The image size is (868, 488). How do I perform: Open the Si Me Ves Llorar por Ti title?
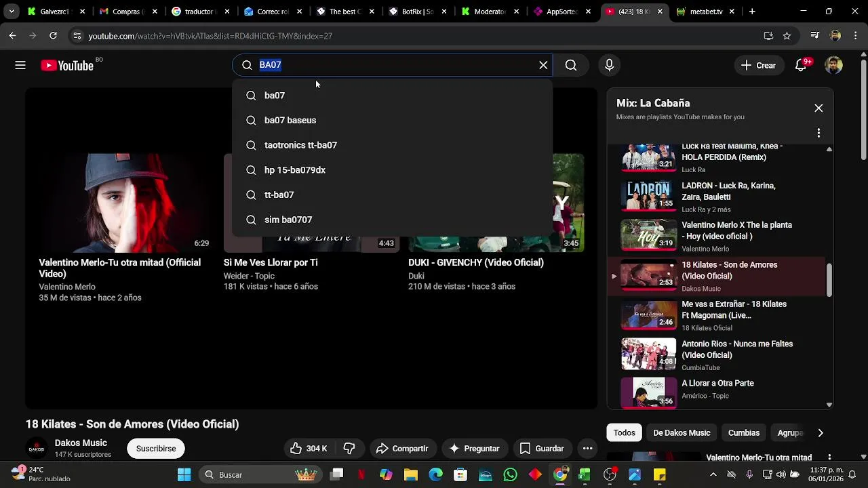271,262
